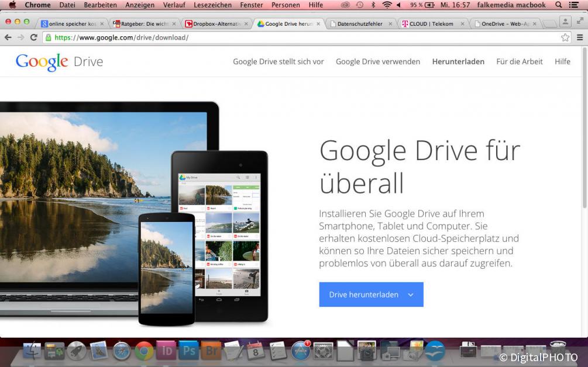
Task: Open Adobe Bridge from the dock
Action: point(211,351)
